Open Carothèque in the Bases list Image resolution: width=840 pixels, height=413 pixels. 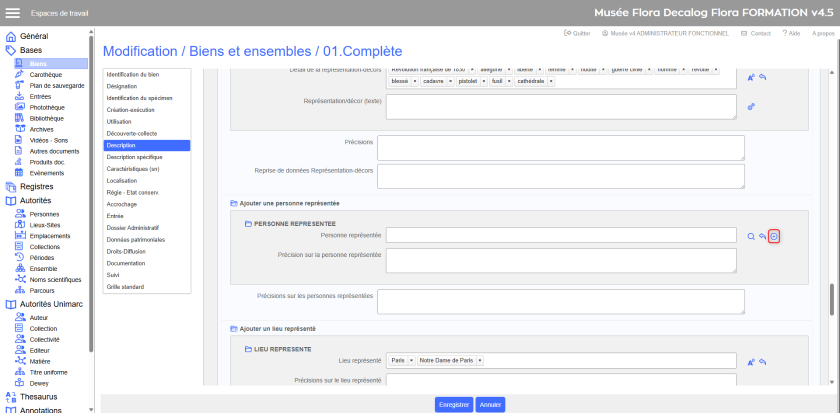45,74
